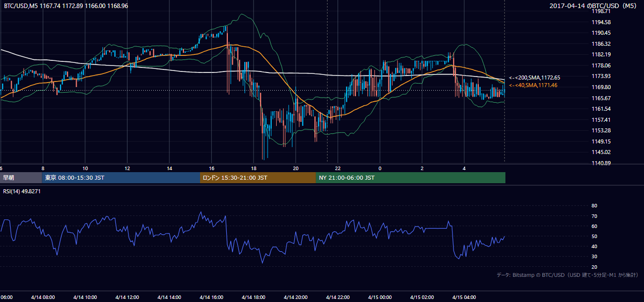The width and height of the screenshot is (644, 302).
Task: Click price axis label 1161.54
Action: (601, 109)
